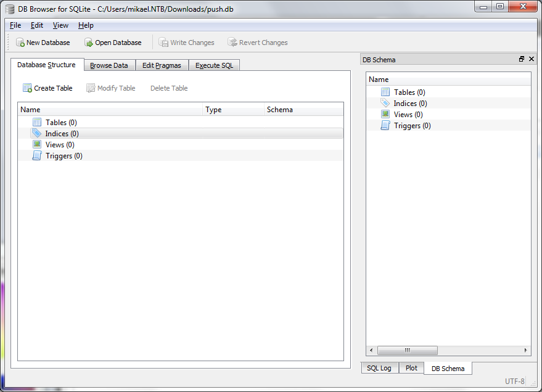Switch to the Browse Data tab
This screenshot has width=542, height=392.
(x=109, y=65)
